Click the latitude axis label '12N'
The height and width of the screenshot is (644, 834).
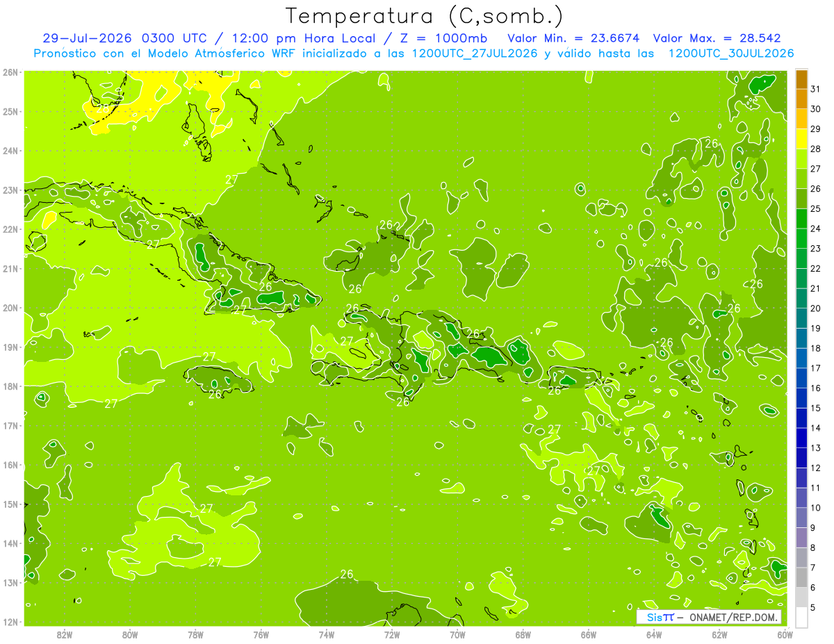point(10,622)
